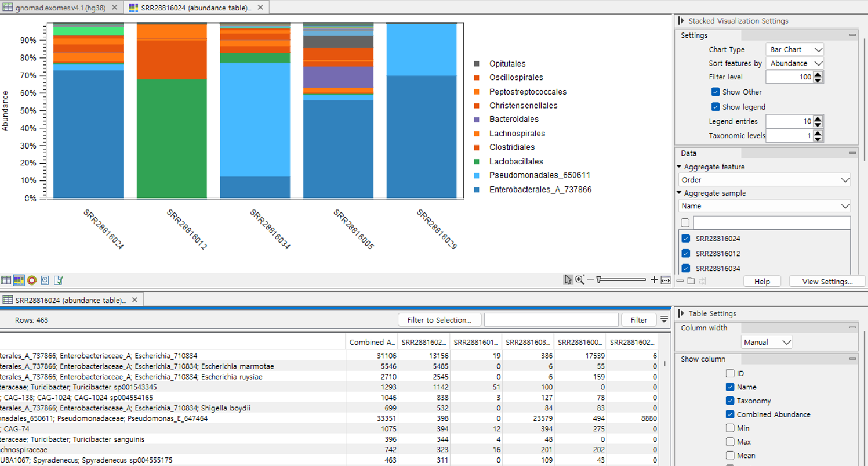
Task: Uncheck sample SRR28816034 in list
Action: click(x=686, y=268)
